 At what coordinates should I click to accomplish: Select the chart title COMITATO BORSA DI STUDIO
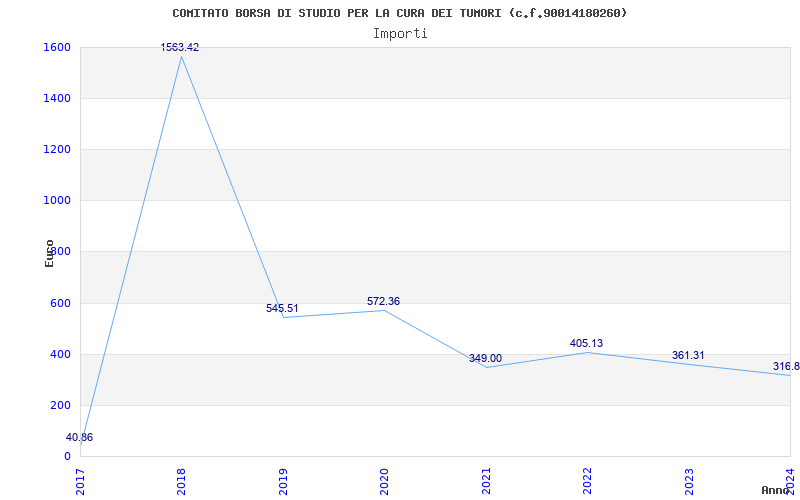pos(399,13)
